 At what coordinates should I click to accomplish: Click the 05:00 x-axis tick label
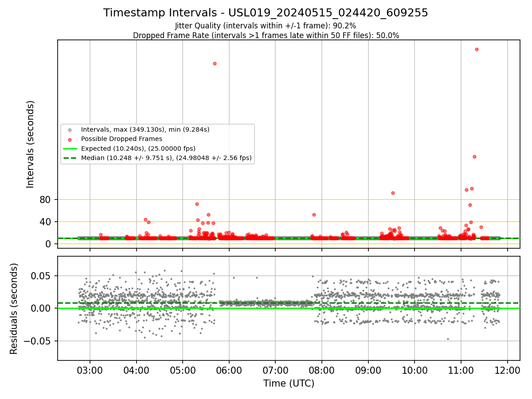click(183, 371)
